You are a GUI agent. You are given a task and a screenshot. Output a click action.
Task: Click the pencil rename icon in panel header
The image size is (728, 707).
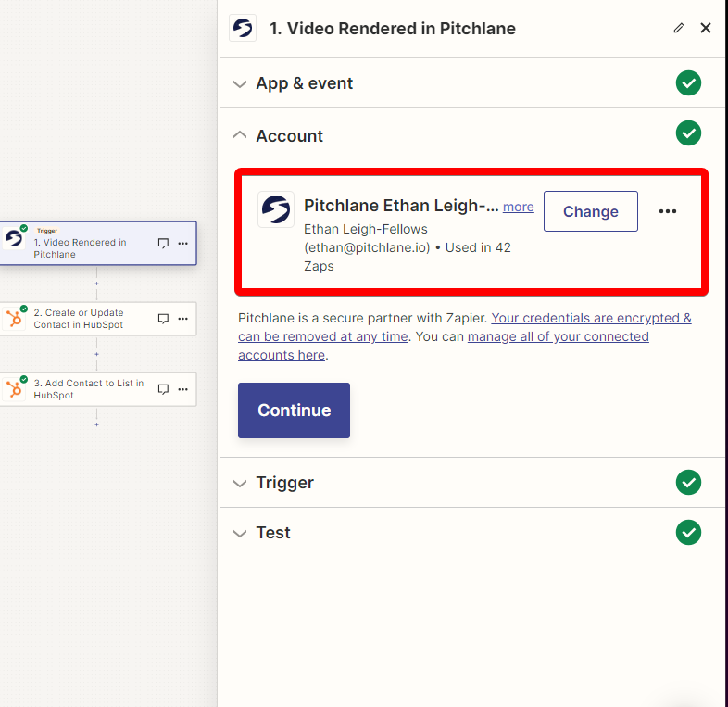(679, 29)
